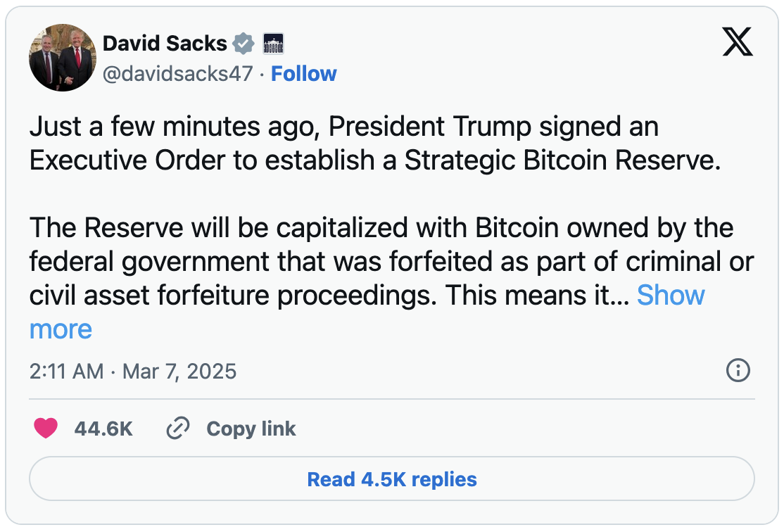Click the blue verified checkmark badge
The image size is (784, 532).
click(244, 44)
